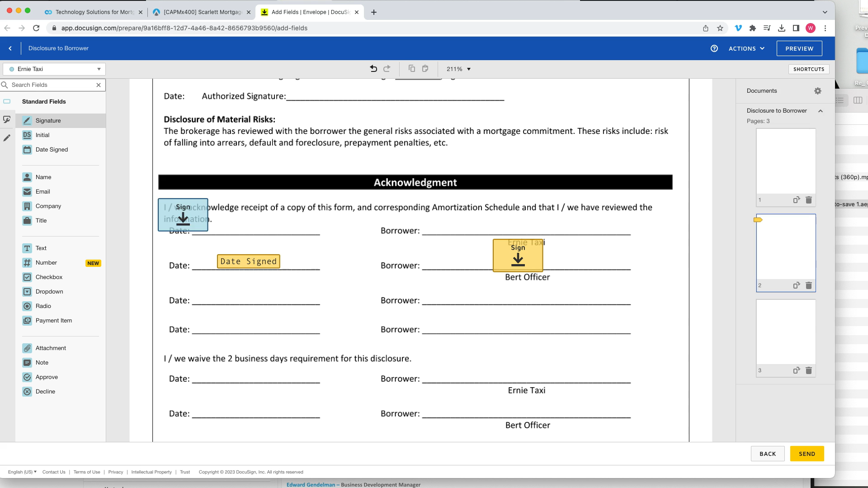Paste the field using toolbar clipboard icon
The height and width of the screenshot is (488, 868).
click(425, 69)
